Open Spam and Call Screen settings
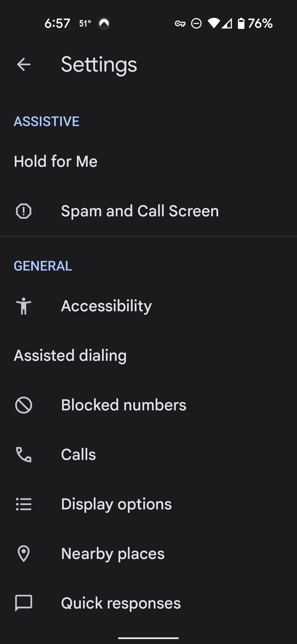297x644 pixels. [x=148, y=211]
